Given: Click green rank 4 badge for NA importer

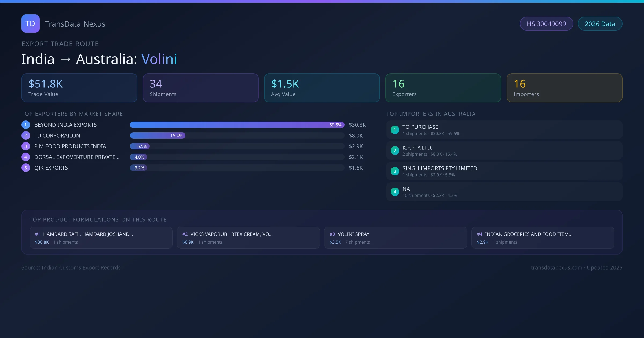Looking at the screenshot, I should point(395,192).
